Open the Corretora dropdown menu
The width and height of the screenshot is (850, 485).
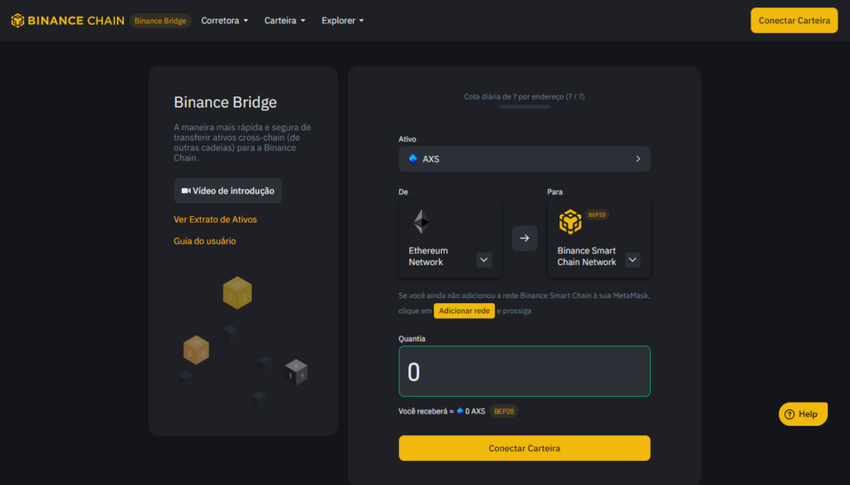224,21
